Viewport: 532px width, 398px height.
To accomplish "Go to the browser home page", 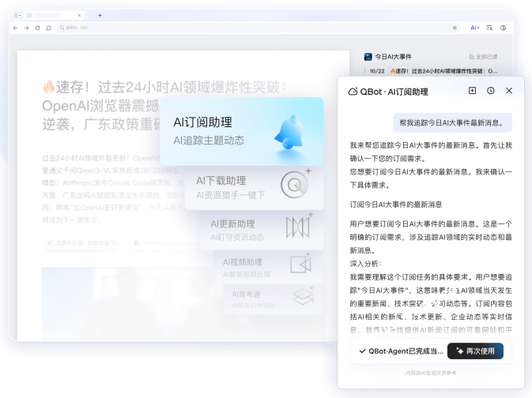I will (48, 28).
